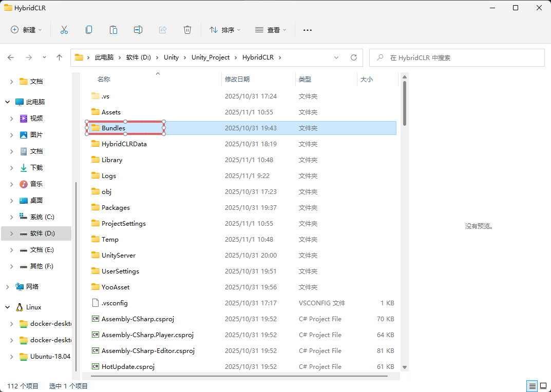
Task: Select the 图片 folder in sidebar
Action: click(x=36, y=135)
